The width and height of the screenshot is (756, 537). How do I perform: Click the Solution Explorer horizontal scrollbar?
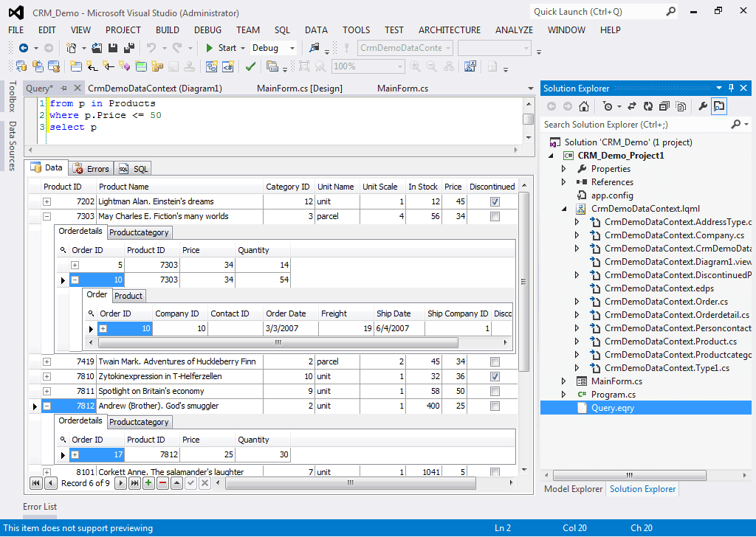[x=629, y=475]
